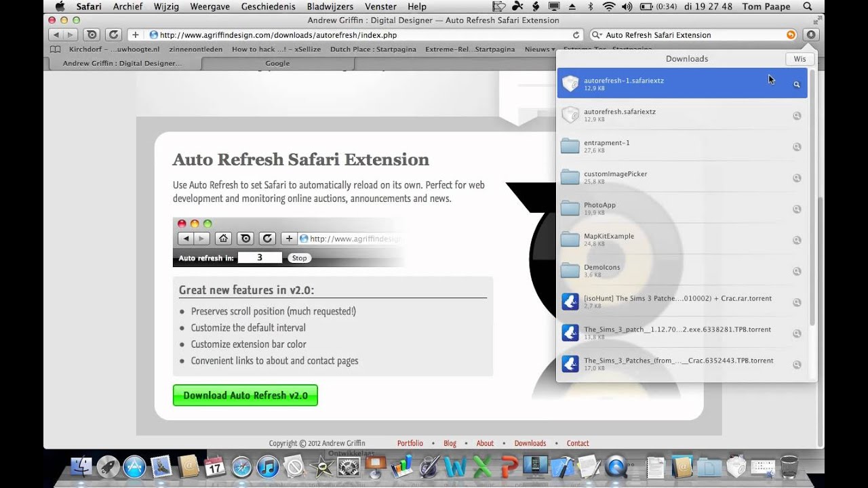
Task: Launch Microsoft Word from the Dock
Action: (x=455, y=466)
